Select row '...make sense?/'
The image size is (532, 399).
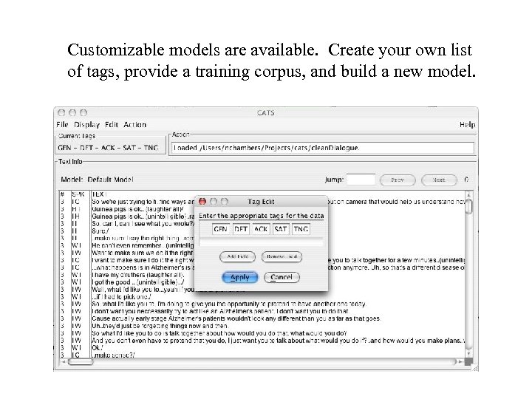point(113,355)
